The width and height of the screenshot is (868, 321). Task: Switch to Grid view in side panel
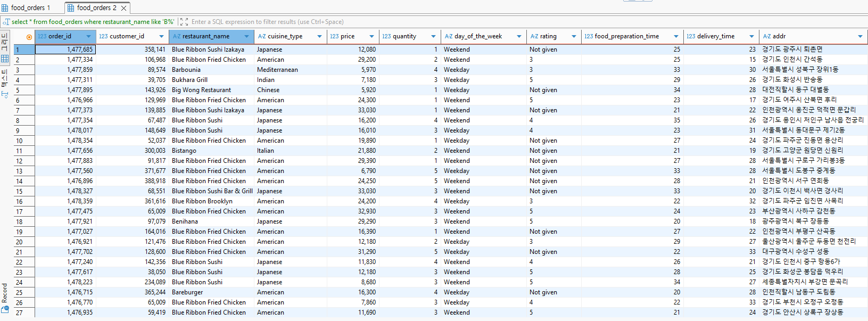coord(5,49)
